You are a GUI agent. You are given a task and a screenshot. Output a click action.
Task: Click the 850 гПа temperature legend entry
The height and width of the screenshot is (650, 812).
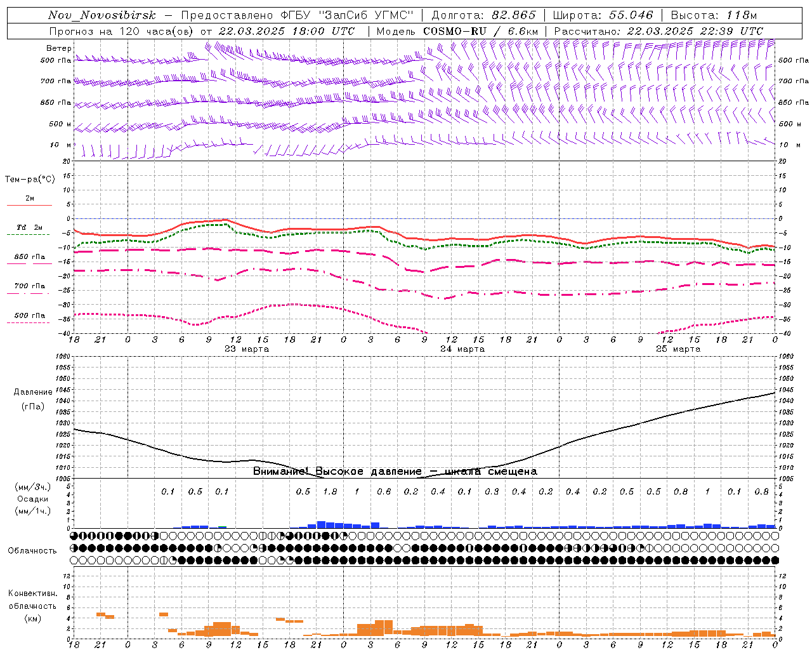click(30, 257)
